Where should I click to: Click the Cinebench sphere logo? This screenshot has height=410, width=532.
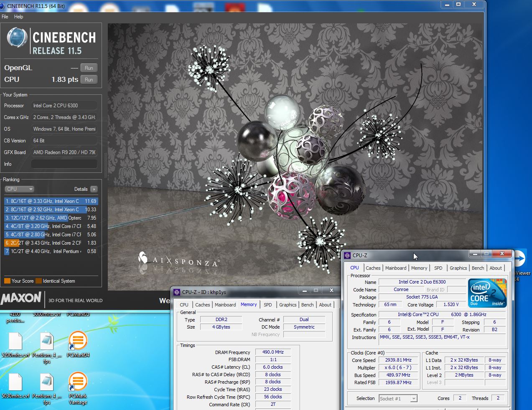17,38
